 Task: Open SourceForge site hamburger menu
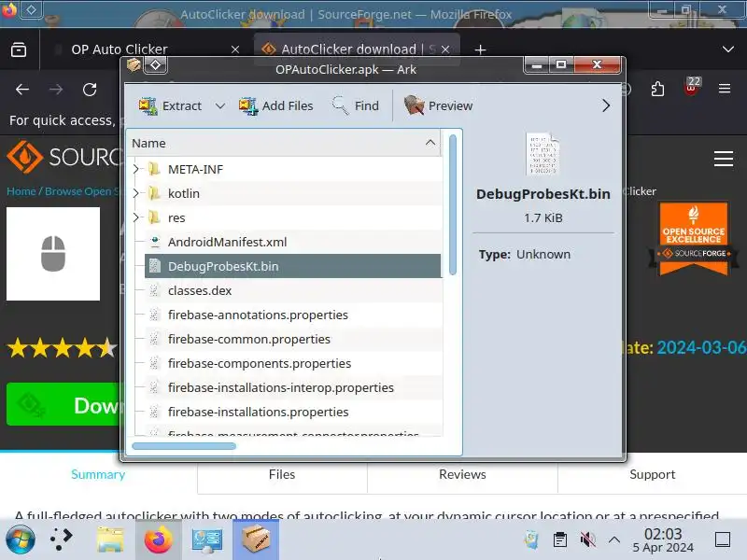pyautogui.click(x=723, y=159)
